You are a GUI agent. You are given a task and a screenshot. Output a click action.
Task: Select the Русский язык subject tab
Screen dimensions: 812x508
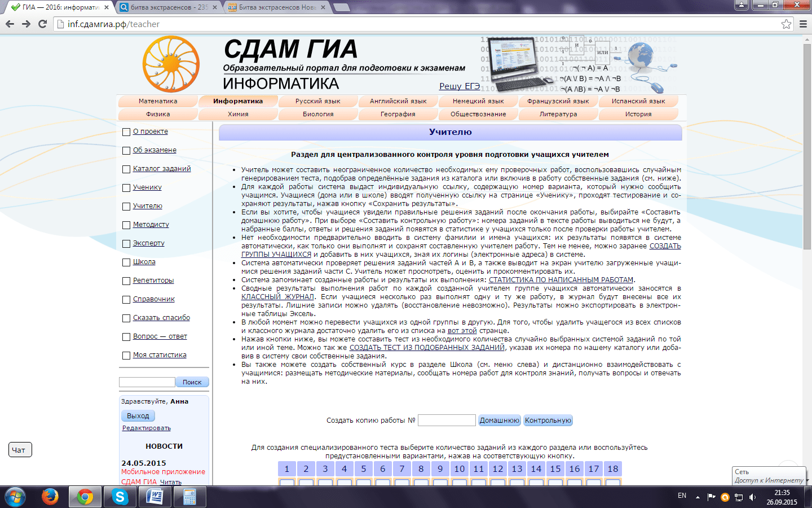tap(318, 101)
